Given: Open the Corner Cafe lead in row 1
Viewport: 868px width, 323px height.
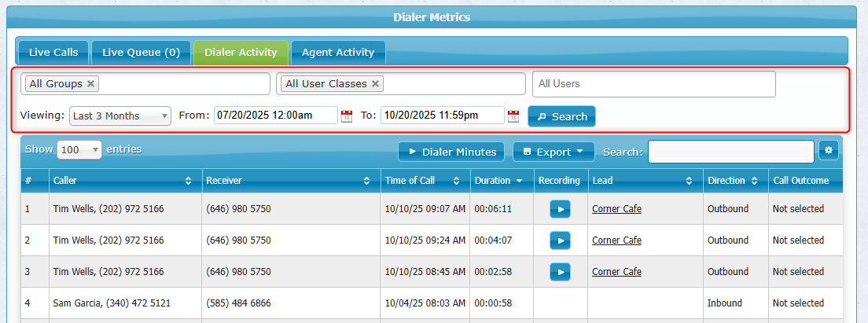Looking at the screenshot, I should [x=616, y=209].
